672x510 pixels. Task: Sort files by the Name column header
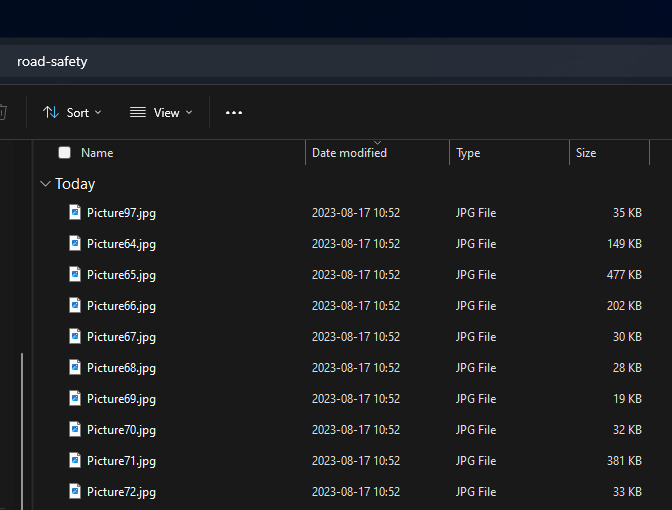tap(97, 153)
